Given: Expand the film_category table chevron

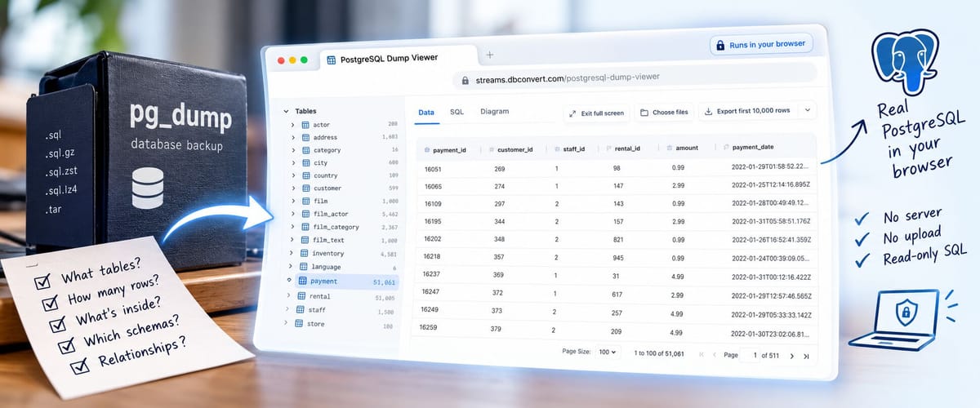Looking at the screenshot, I should tap(293, 227).
